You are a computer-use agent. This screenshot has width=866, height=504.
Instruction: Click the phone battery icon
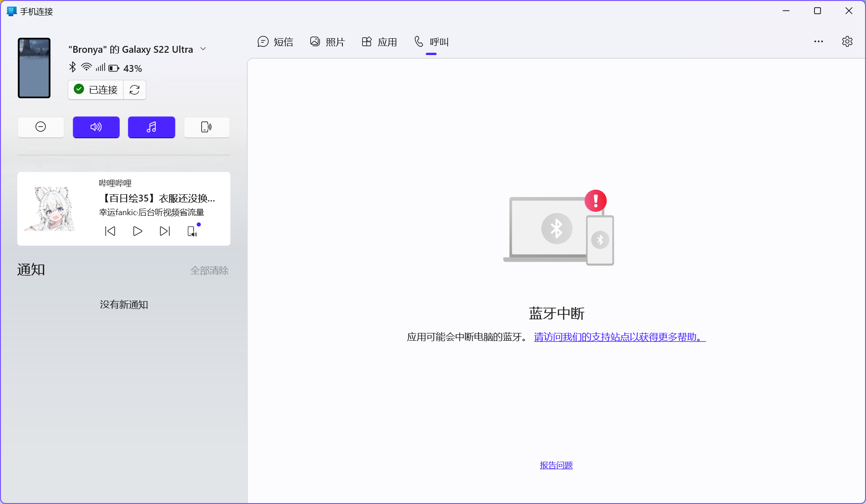coord(114,68)
